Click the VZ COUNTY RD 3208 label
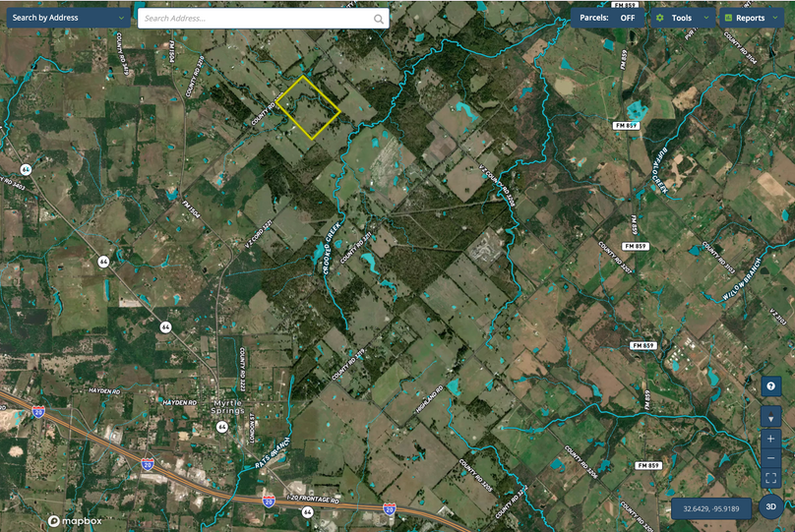Screen dimensions: 795x532 pos(498,186)
